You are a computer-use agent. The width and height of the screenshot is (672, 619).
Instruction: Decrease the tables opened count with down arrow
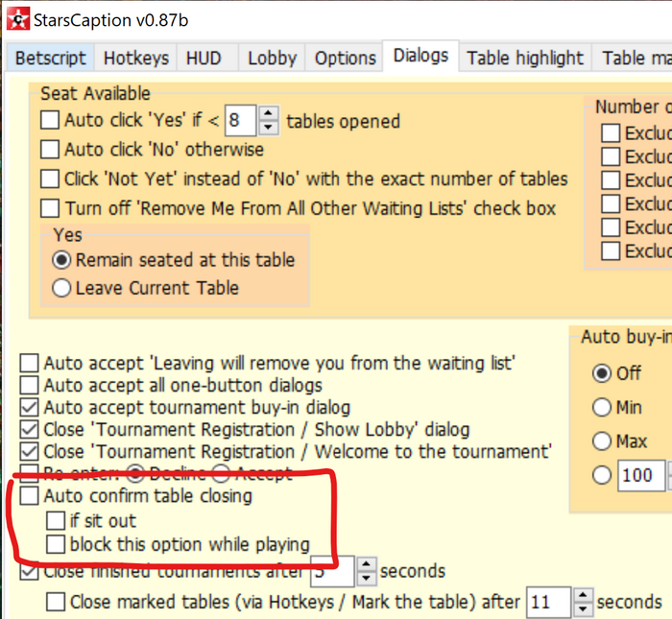pyautogui.click(x=269, y=128)
